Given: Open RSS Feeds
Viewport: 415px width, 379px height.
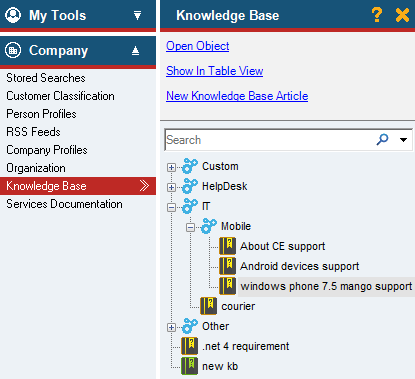Looking at the screenshot, I should [x=33, y=132].
